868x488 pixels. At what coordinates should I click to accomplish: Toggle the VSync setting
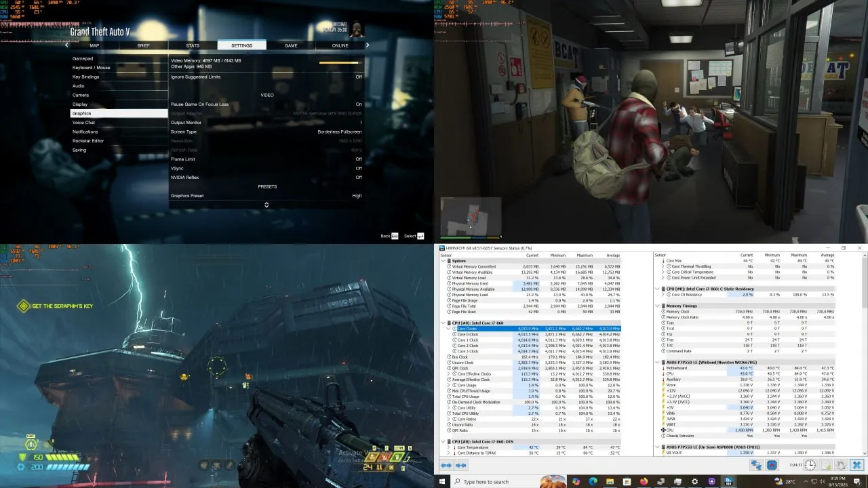point(267,168)
